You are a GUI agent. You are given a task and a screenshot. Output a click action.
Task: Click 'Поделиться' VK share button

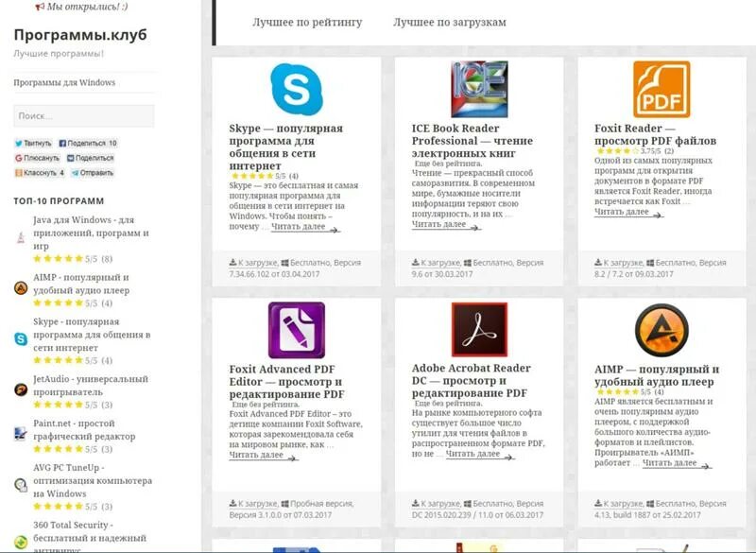90,158
